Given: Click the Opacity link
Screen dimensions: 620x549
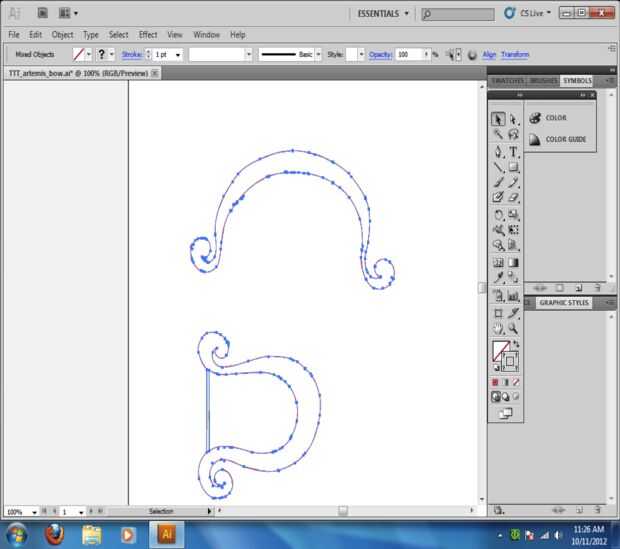Looking at the screenshot, I should point(380,54).
